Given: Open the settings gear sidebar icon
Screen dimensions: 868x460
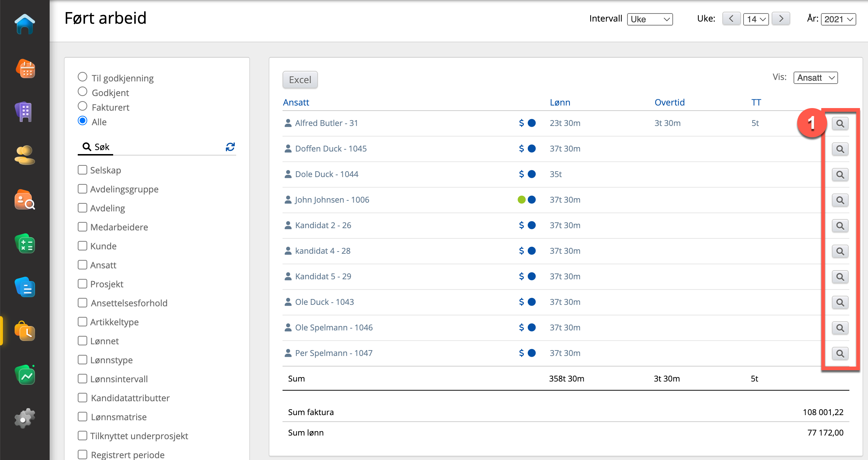Looking at the screenshot, I should point(25,418).
